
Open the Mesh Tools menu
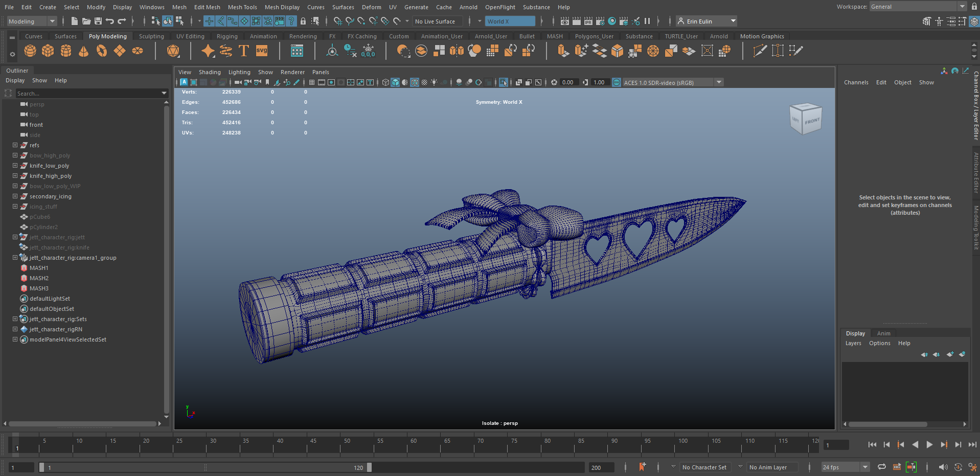coord(242,7)
